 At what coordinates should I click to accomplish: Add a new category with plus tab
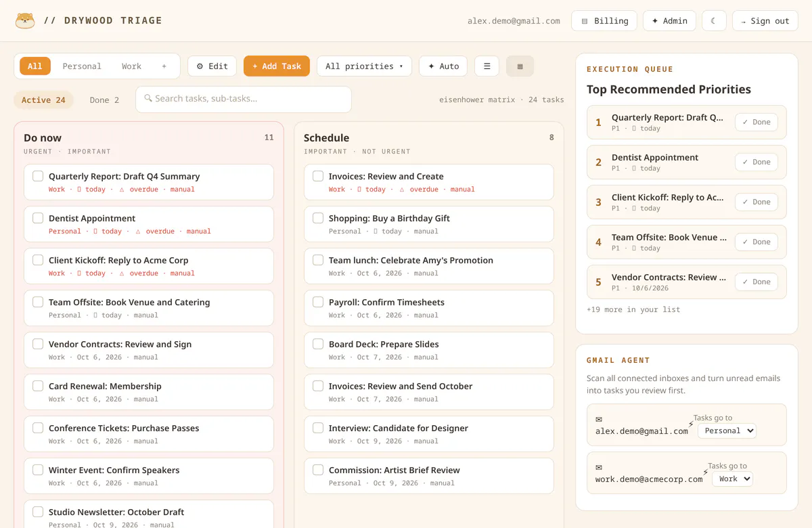pyautogui.click(x=164, y=66)
